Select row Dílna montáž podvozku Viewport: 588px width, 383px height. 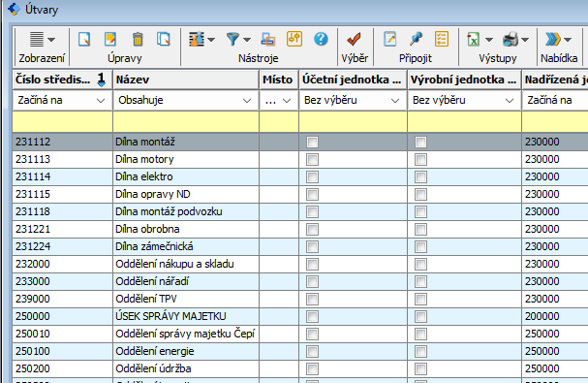coord(300,211)
